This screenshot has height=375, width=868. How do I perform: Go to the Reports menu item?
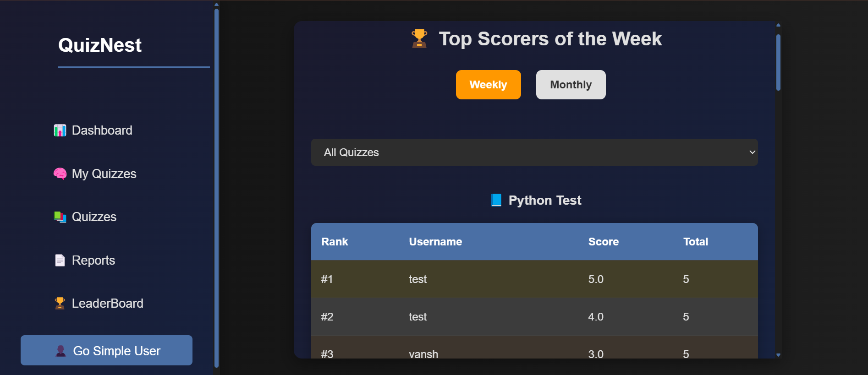pyautogui.click(x=93, y=261)
